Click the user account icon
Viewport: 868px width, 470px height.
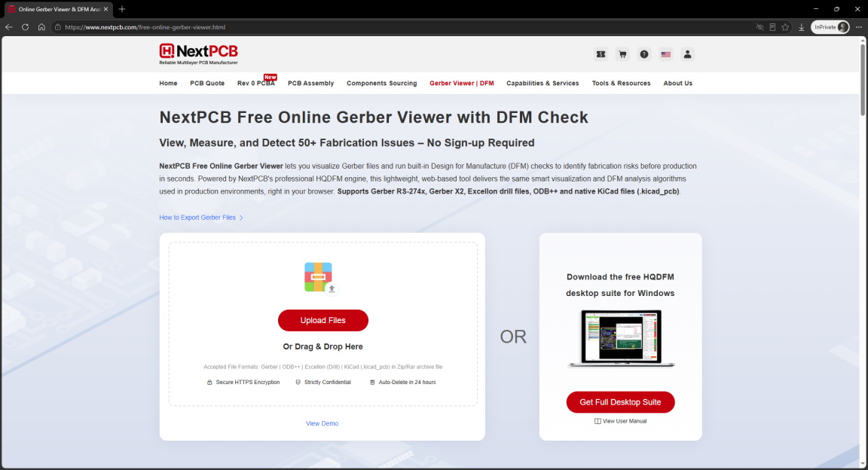tap(687, 54)
